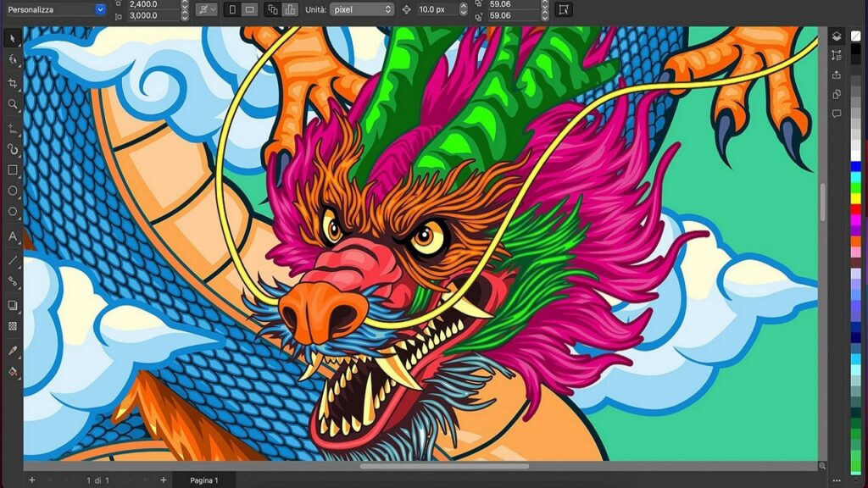Image resolution: width=868 pixels, height=488 pixels.
Task: Toggle snapping with the magnet icon
Action: point(203,10)
